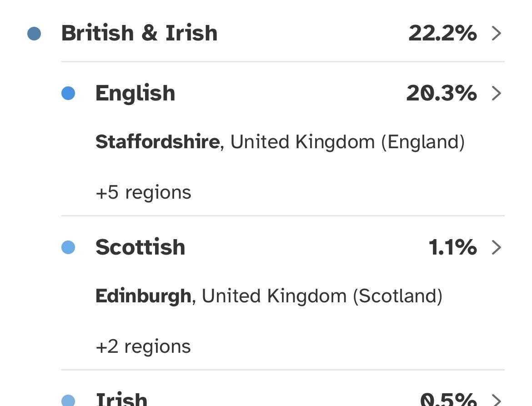Tap the 20.3% English percentage
Viewport: 532px width, 406px height.
(441, 93)
